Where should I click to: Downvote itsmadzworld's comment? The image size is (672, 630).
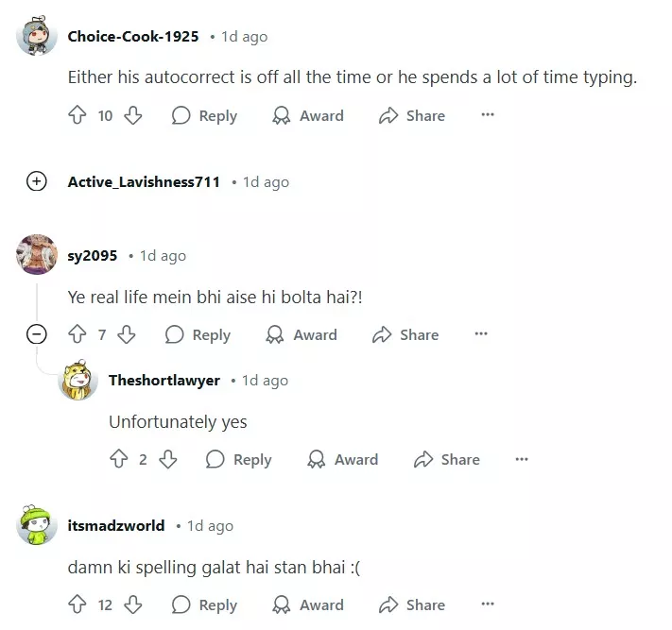point(133,604)
